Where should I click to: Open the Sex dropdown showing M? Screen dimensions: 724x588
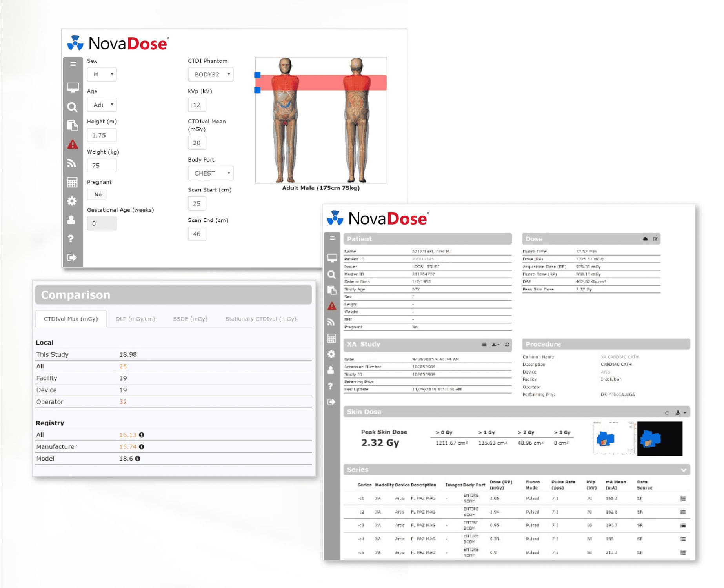[102, 74]
